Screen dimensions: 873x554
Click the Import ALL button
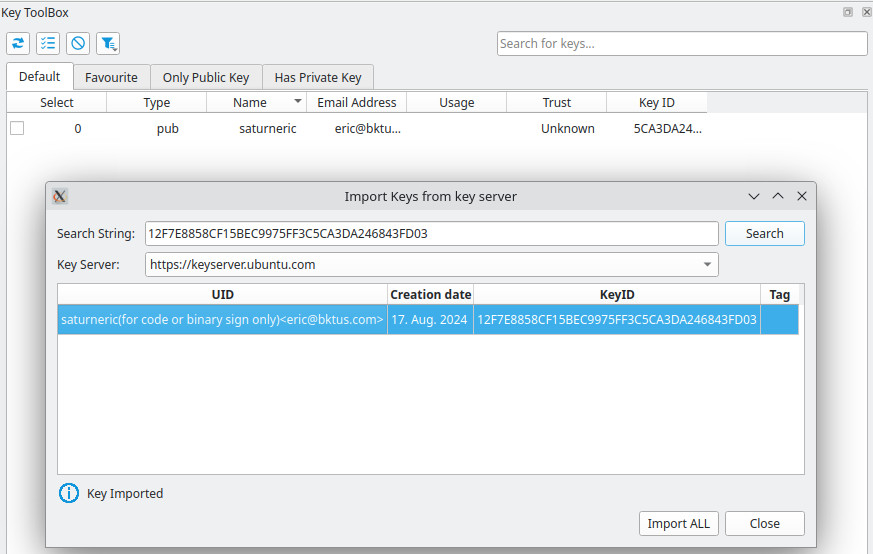pyautogui.click(x=678, y=523)
